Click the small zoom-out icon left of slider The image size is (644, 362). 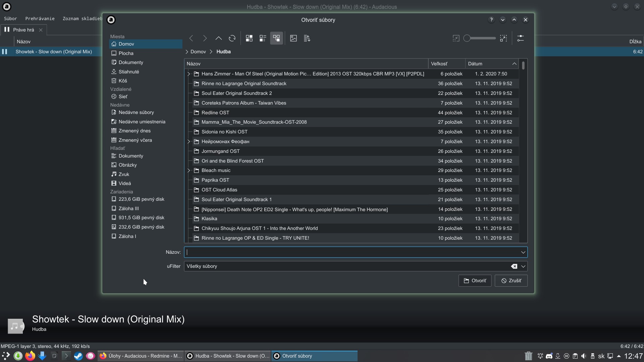tap(456, 38)
